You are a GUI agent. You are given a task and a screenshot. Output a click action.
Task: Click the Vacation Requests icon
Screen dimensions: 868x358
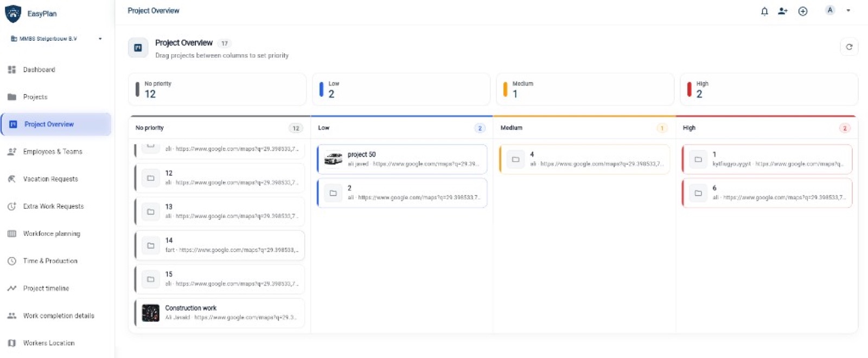pos(12,179)
